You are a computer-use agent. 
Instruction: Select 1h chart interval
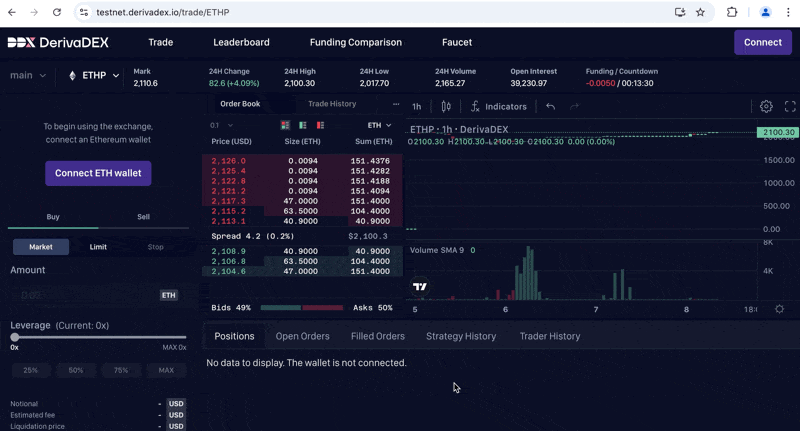[x=417, y=107]
